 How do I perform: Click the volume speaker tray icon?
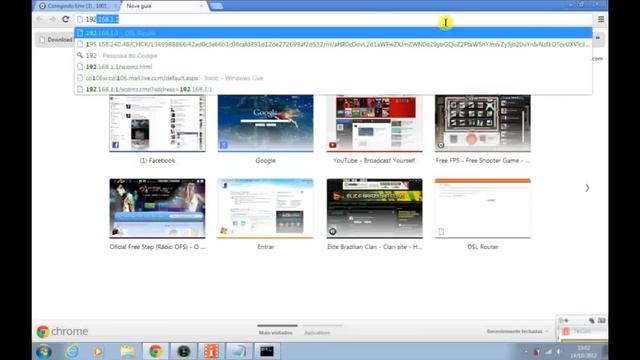pyautogui.click(x=558, y=352)
